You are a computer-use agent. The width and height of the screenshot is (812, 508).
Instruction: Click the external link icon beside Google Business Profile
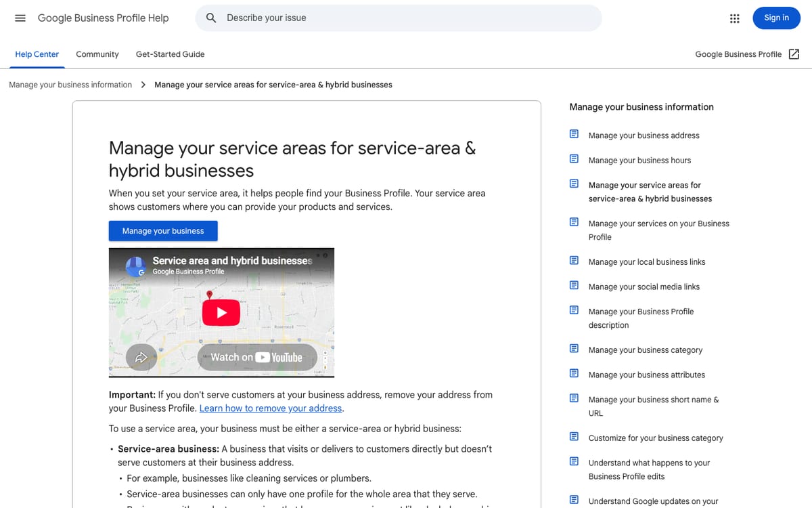(794, 54)
